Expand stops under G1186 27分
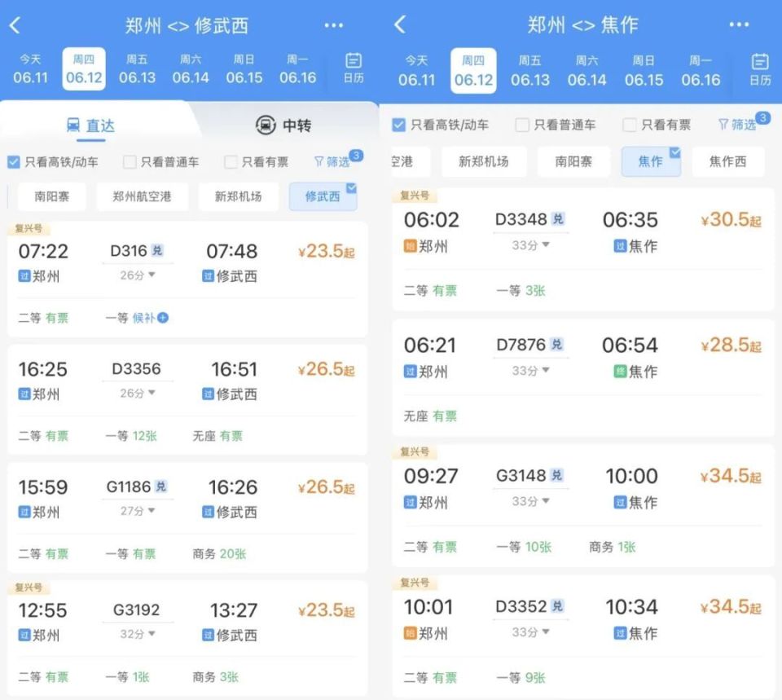 [x=138, y=511]
